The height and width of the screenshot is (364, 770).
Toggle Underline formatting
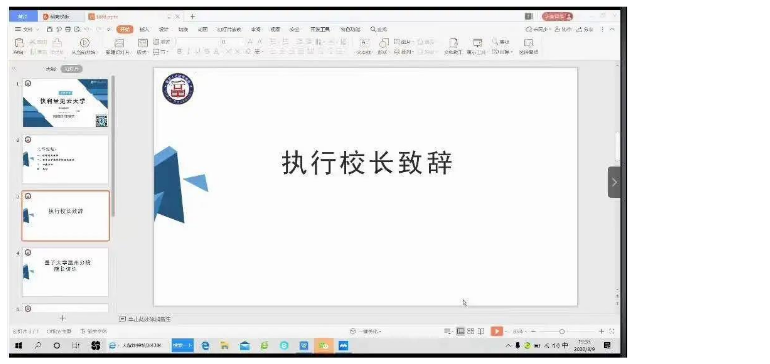point(197,52)
